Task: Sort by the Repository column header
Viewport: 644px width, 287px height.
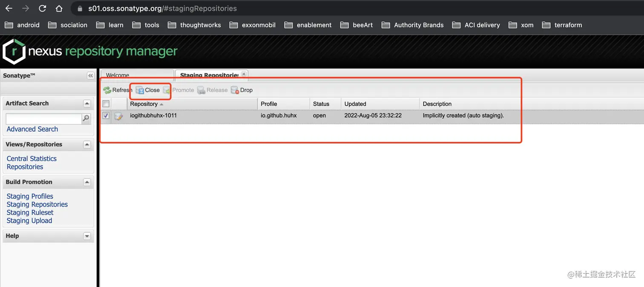Action: tap(192, 104)
